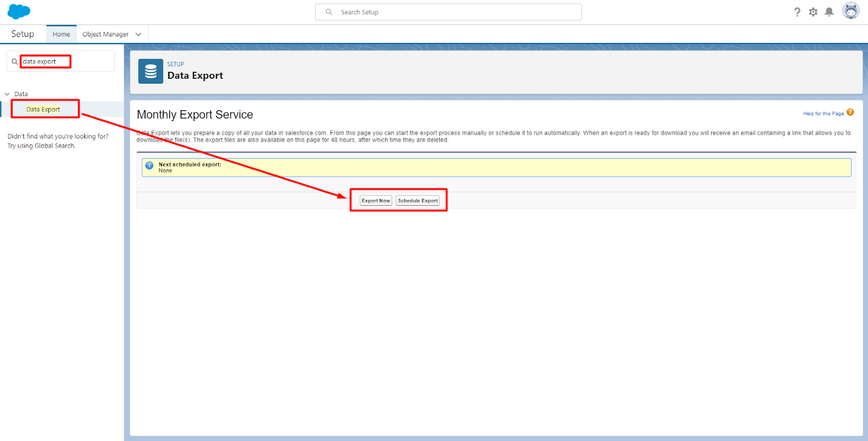Click the info icon beside Next scheduled export
The height and width of the screenshot is (441, 868).
pos(150,166)
